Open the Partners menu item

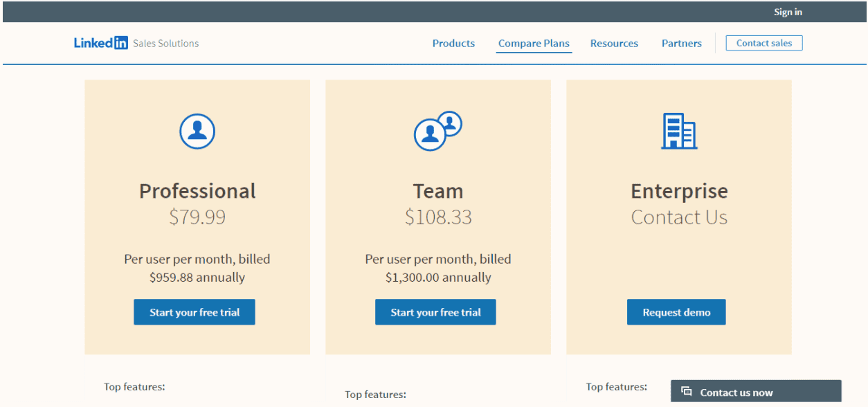pos(682,44)
